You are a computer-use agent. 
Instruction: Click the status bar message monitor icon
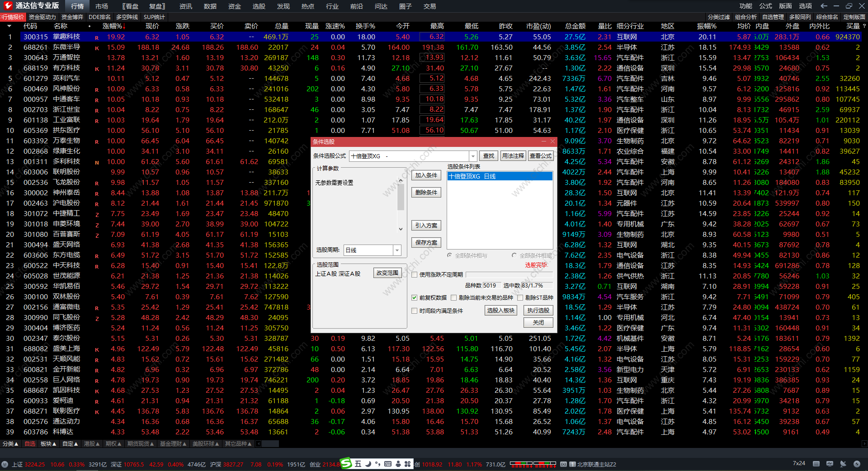(830, 464)
